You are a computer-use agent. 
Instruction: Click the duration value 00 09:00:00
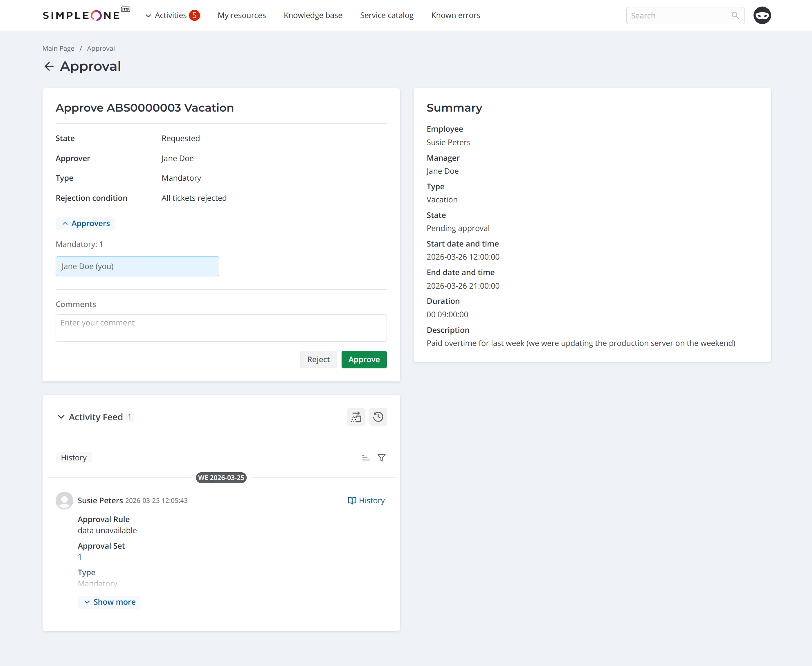click(x=448, y=314)
